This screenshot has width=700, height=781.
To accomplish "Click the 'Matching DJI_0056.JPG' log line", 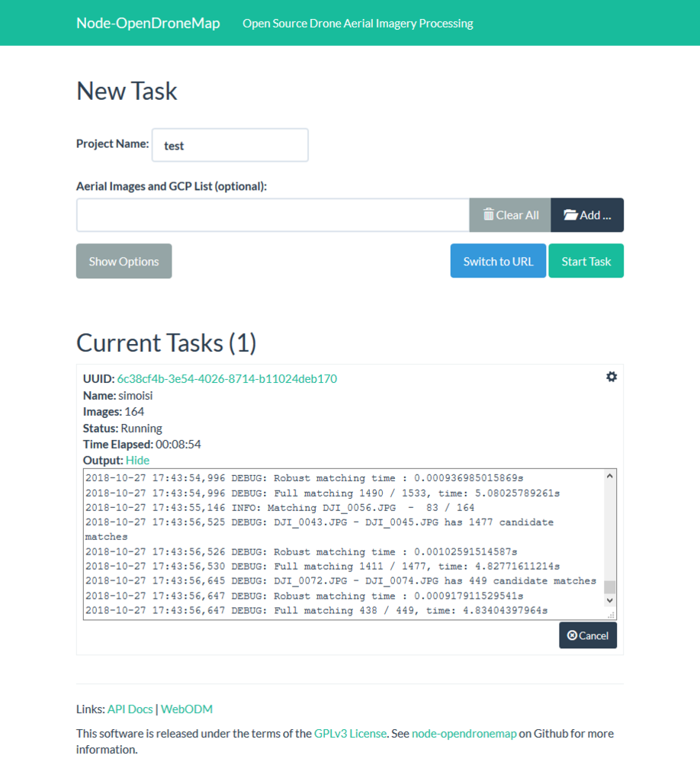I will (280, 507).
